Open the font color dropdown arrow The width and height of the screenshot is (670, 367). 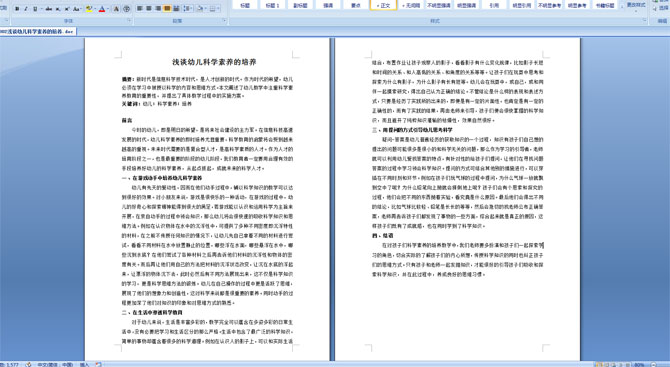[108, 9]
